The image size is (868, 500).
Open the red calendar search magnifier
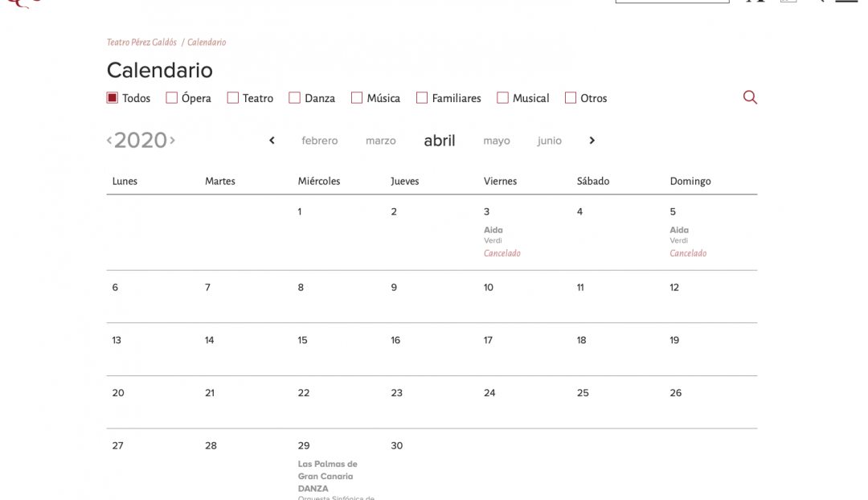point(750,97)
